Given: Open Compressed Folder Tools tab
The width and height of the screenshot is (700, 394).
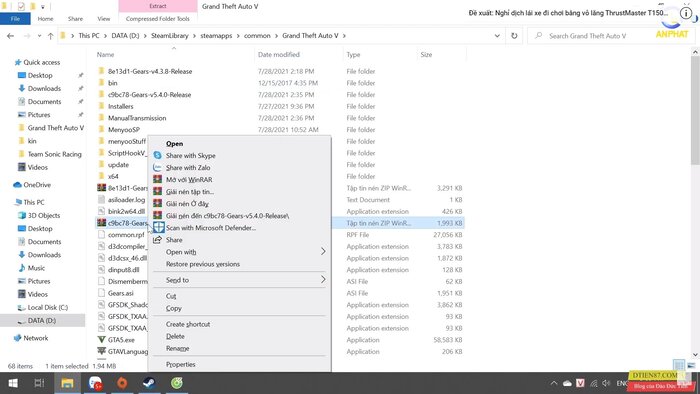Looking at the screenshot, I should 158,19.
